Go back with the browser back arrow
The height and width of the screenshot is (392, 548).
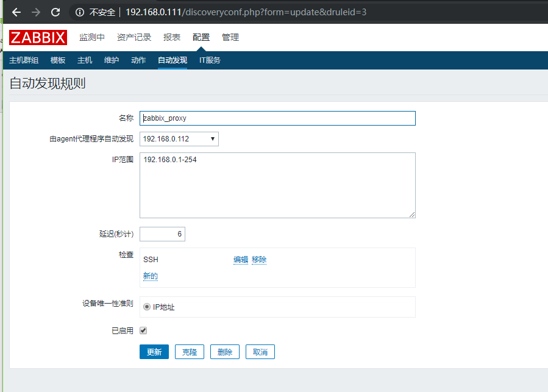tap(16, 12)
